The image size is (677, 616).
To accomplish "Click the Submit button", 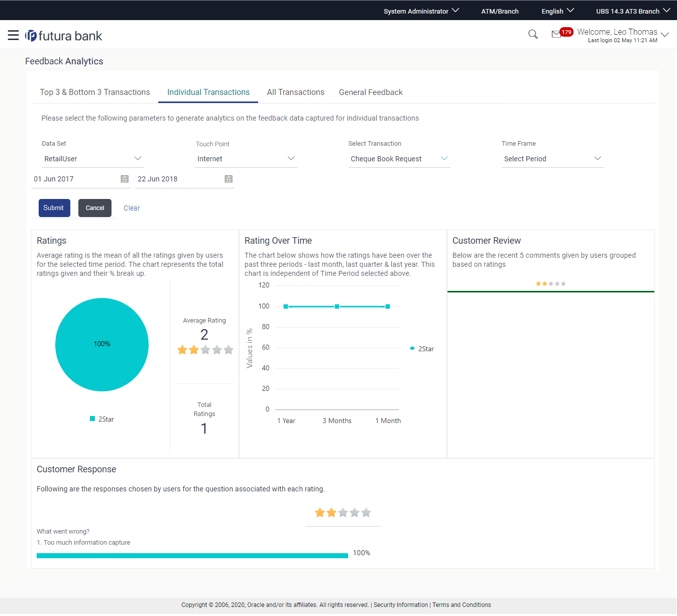I will pos(54,208).
